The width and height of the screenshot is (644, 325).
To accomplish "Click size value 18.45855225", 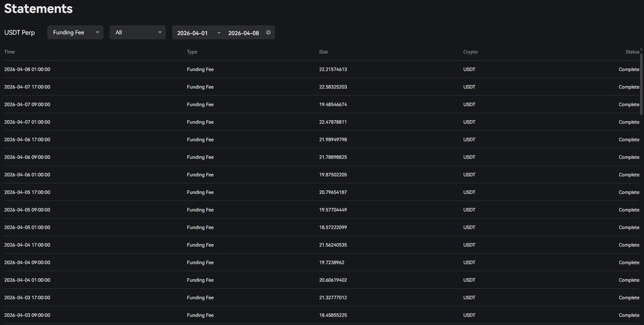I will click(333, 315).
